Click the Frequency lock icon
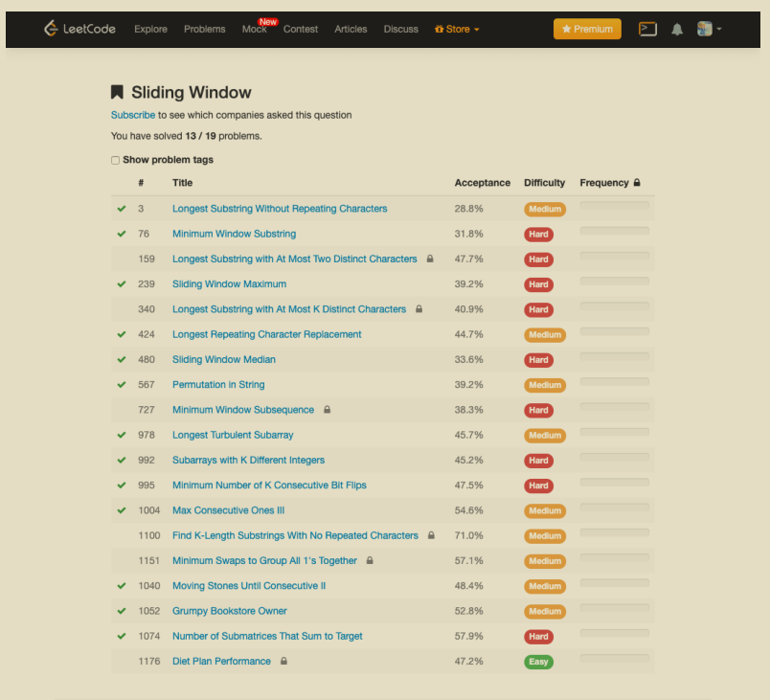The width and height of the screenshot is (770, 700). [637, 182]
